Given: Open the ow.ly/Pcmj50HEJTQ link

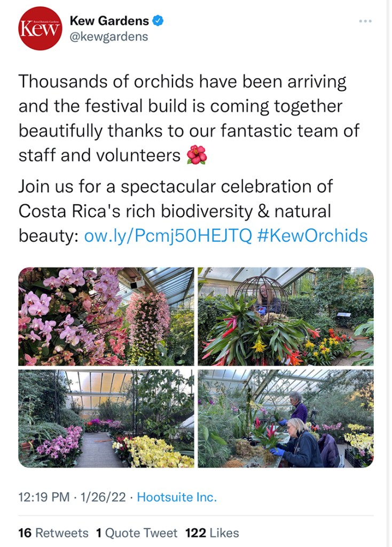Looking at the screenshot, I should tap(168, 235).
